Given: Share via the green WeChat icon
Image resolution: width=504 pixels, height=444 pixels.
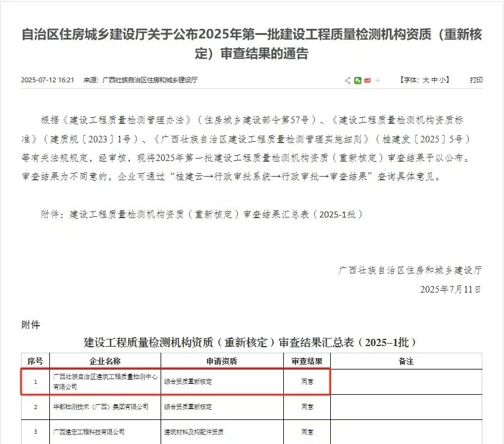Looking at the screenshot, I should click(x=358, y=81).
